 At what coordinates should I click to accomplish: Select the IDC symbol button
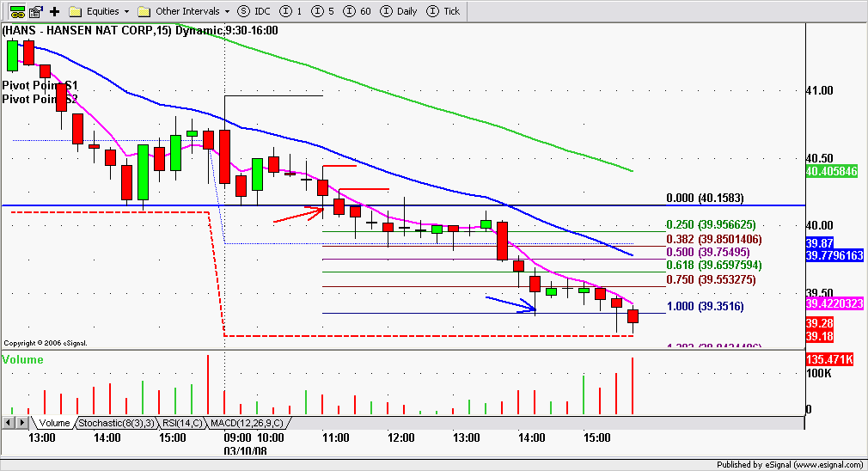(x=254, y=11)
